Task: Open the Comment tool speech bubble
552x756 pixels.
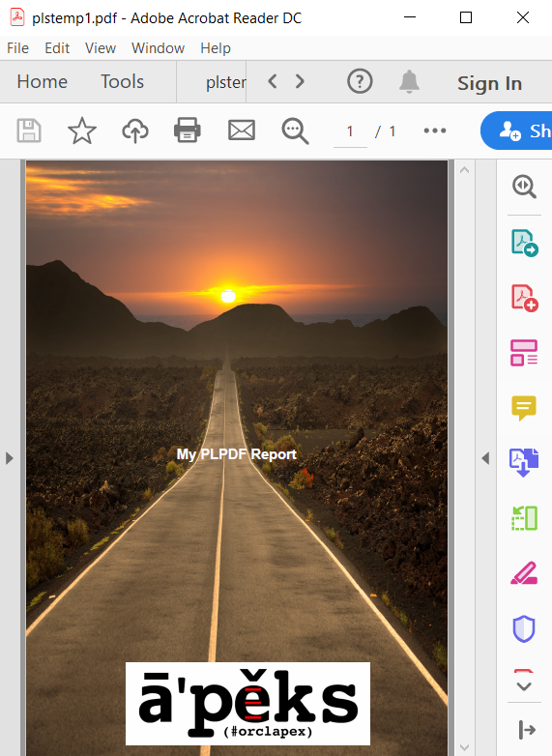Action: coord(524,408)
